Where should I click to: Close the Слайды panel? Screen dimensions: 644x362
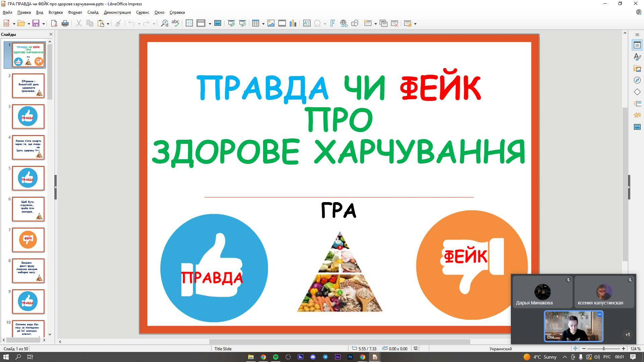pyautogui.click(x=51, y=34)
